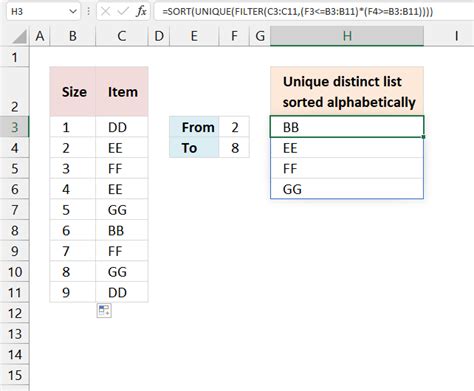Image resolution: width=474 pixels, height=391 pixels.
Task: Click the Enter checkmark icon in formula bar
Action: click(x=123, y=12)
